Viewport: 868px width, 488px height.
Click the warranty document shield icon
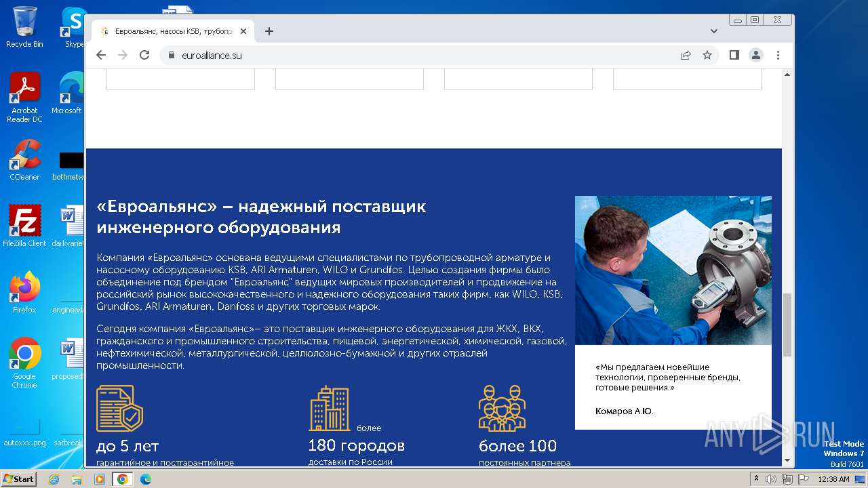pos(119,409)
